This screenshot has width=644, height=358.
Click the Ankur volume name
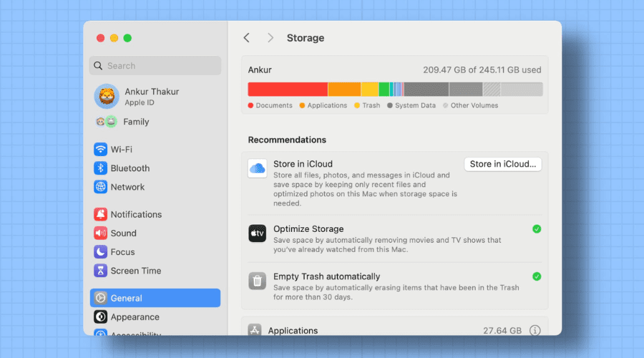pyautogui.click(x=260, y=70)
